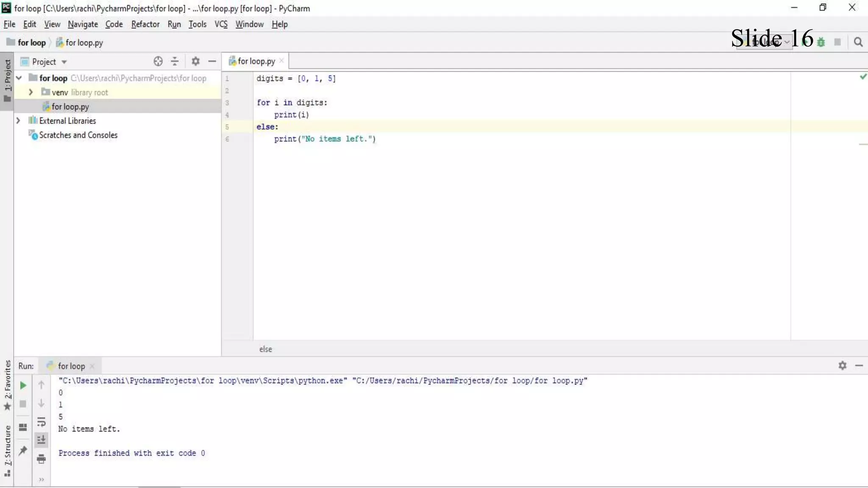Hide the Run panel with minus icon
868x488 pixels.
(x=859, y=366)
